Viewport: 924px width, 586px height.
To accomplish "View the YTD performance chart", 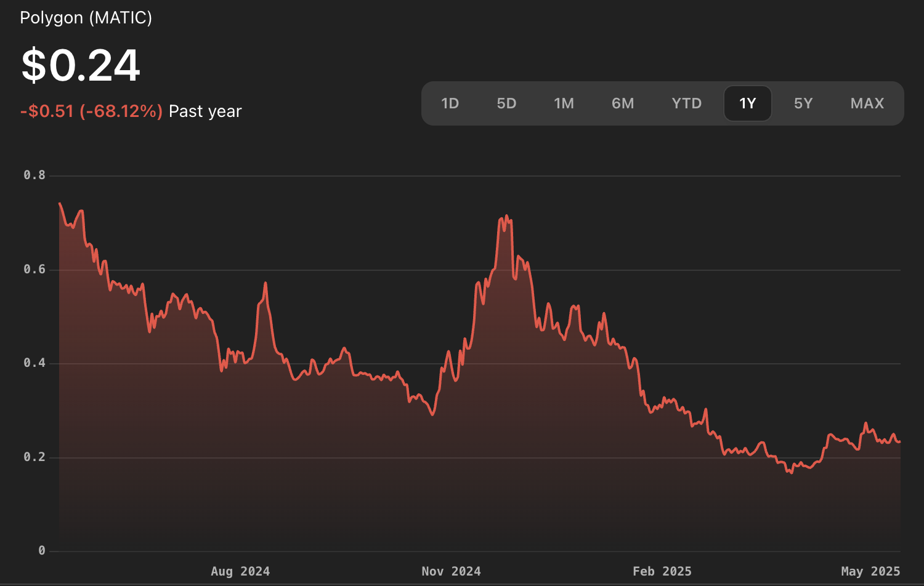I will tap(686, 103).
